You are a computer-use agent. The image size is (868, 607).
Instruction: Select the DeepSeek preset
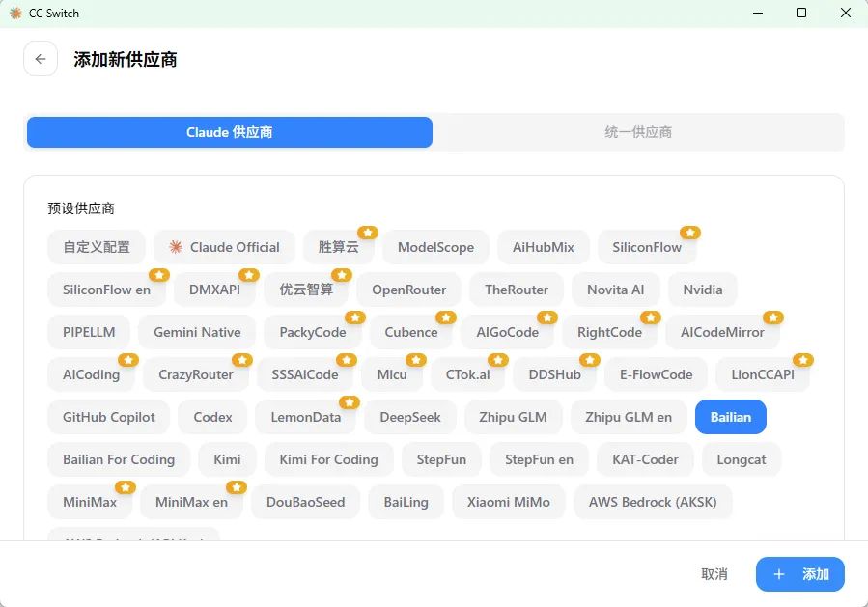click(x=410, y=417)
